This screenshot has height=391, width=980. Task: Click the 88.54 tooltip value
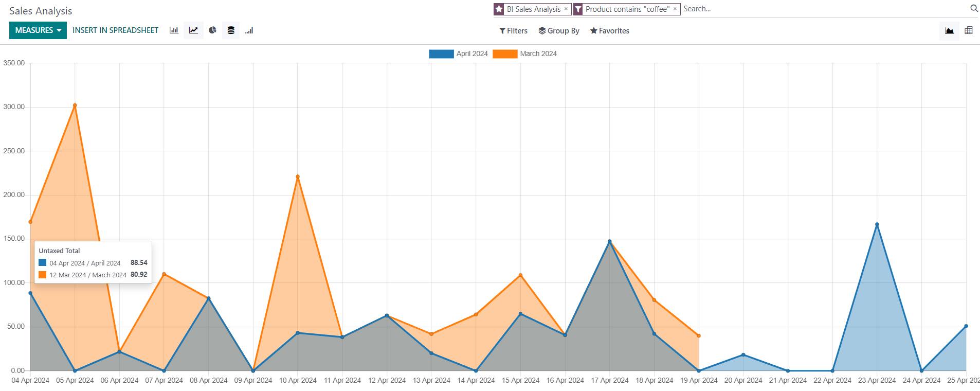click(x=139, y=262)
